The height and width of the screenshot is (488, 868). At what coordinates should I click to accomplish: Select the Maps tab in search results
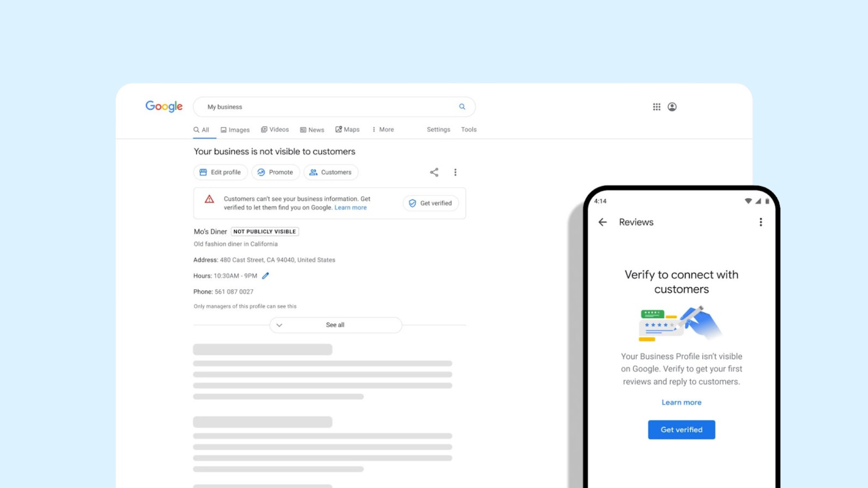348,129
